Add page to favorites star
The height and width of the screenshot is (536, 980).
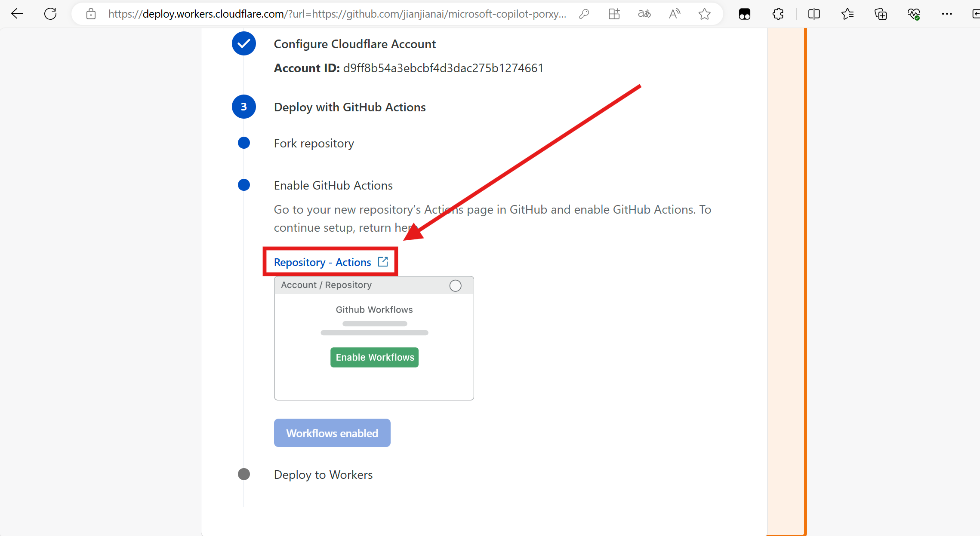coord(704,14)
